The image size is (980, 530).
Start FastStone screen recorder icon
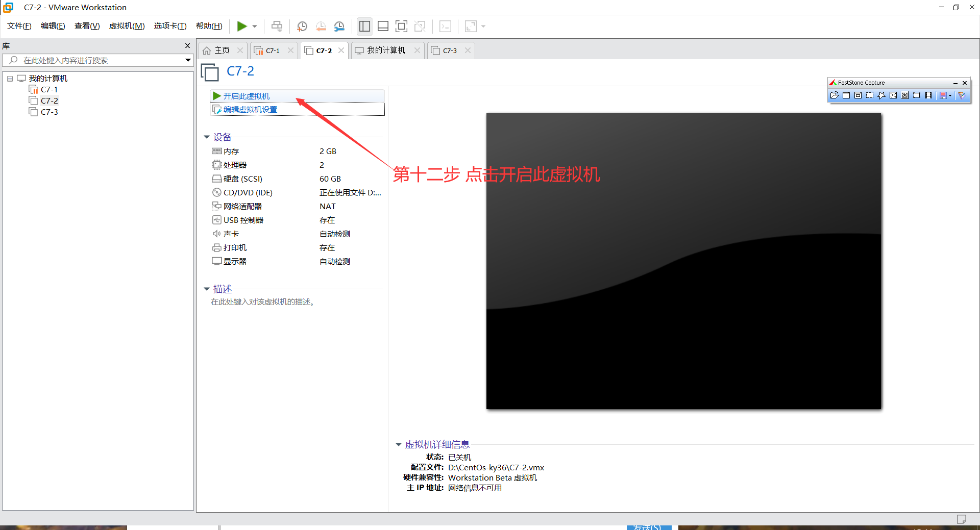pos(928,95)
